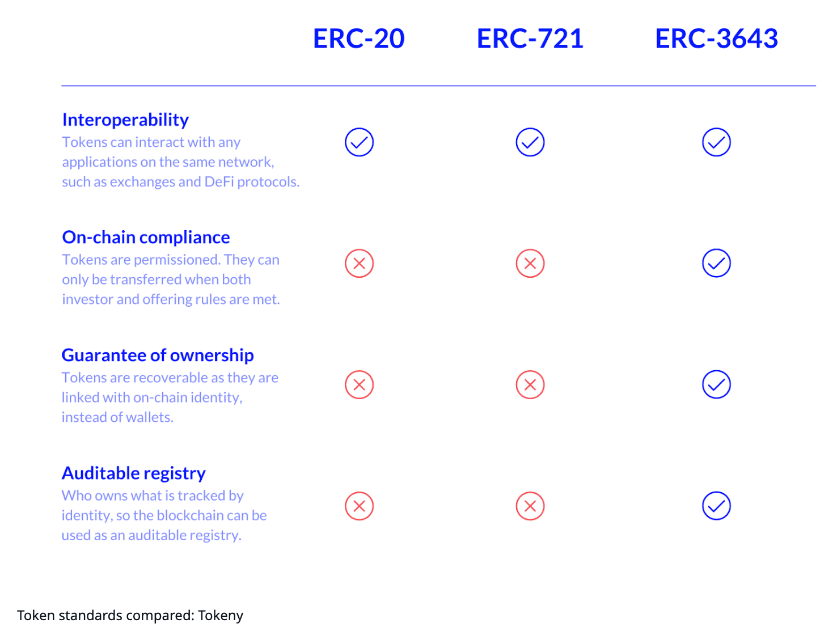
Task: Click the ERC-721 Auditable registry cross icon
Action: 530,506
